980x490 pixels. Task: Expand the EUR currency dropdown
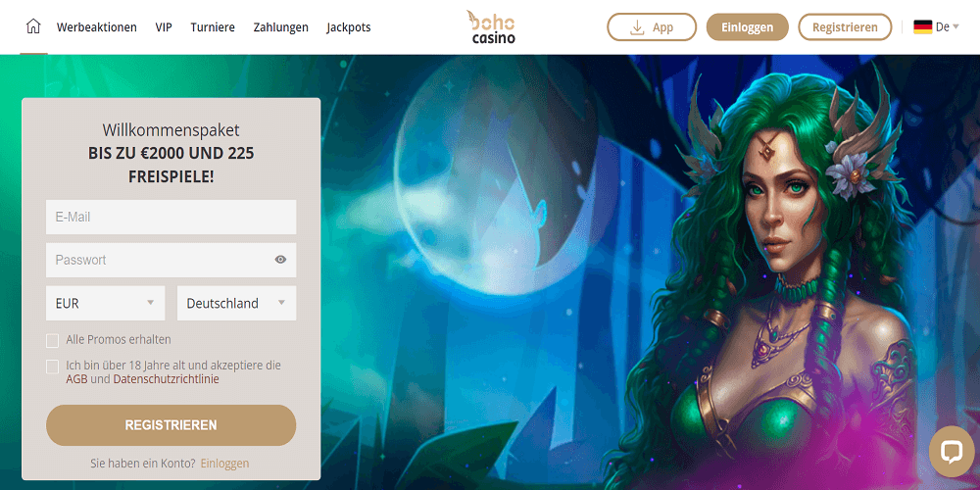106,303
